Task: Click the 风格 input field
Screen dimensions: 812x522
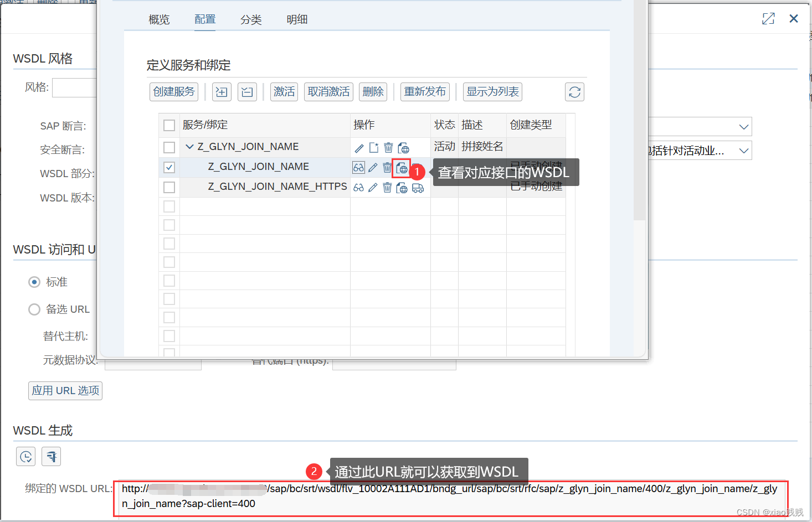Action: point(74,87)
